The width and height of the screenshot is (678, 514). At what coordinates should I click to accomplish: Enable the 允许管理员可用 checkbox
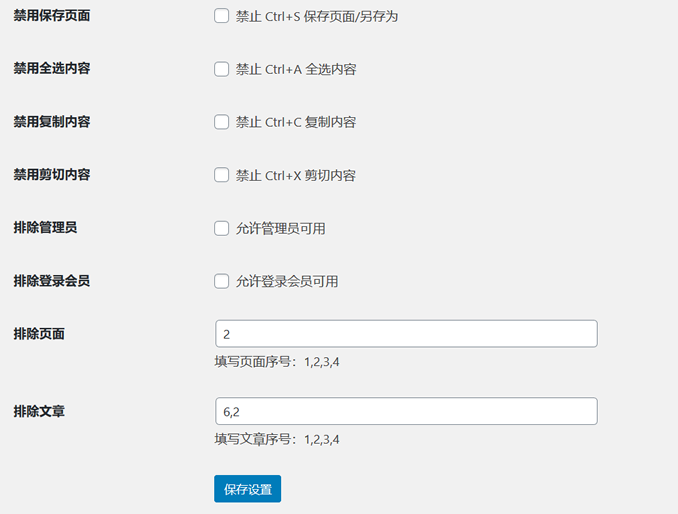(222, 228)
